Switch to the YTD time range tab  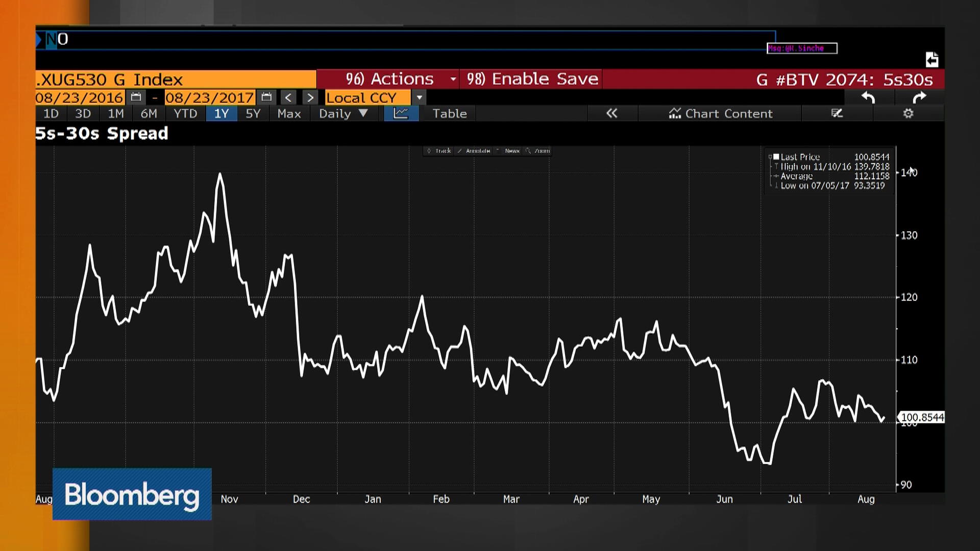[x=185, y=114]
